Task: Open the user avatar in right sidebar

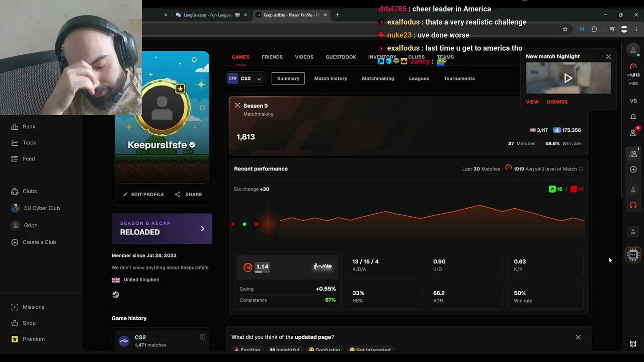Action: [x=633, y=50]
